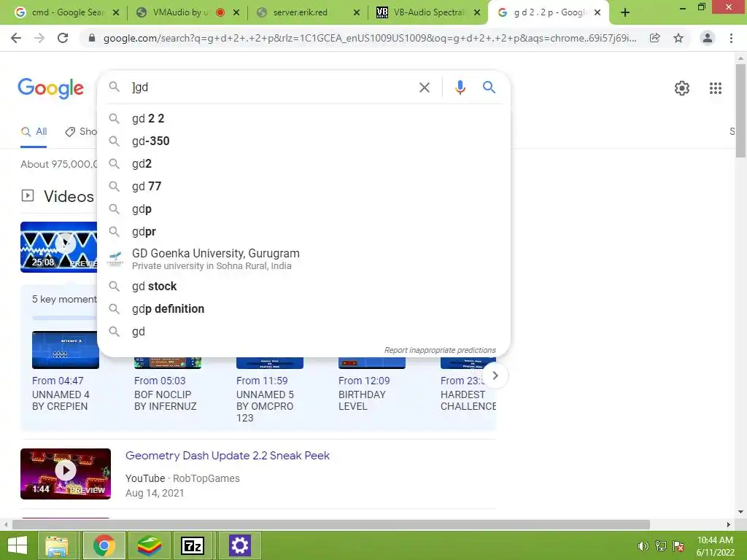Open the gear settings app in taskbar
The image size is (747, 560).
[x=239, y=545]
